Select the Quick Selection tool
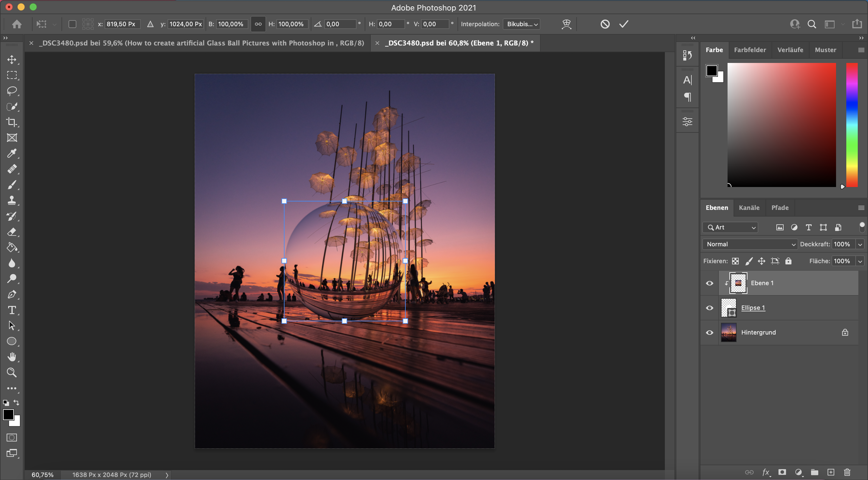 point(12,107)
